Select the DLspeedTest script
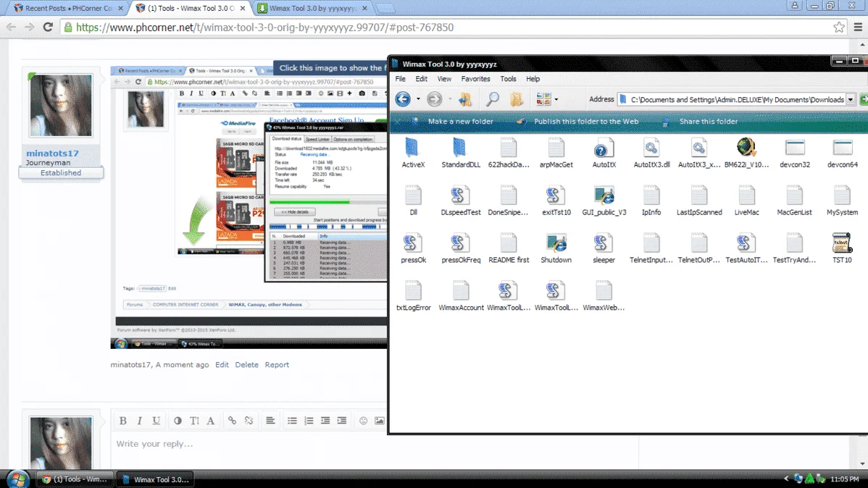Image resolution: width=868 pixels, height=488 pixels. 461,201
